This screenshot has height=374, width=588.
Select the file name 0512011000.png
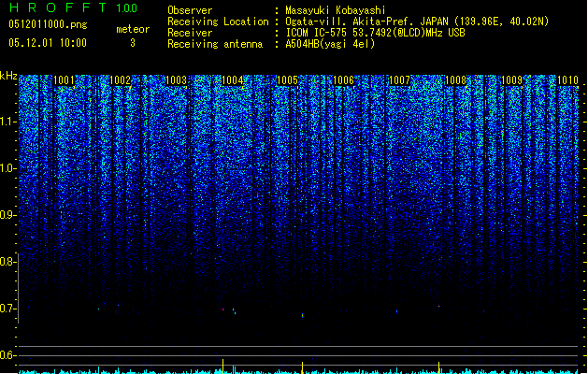(48, 24)
